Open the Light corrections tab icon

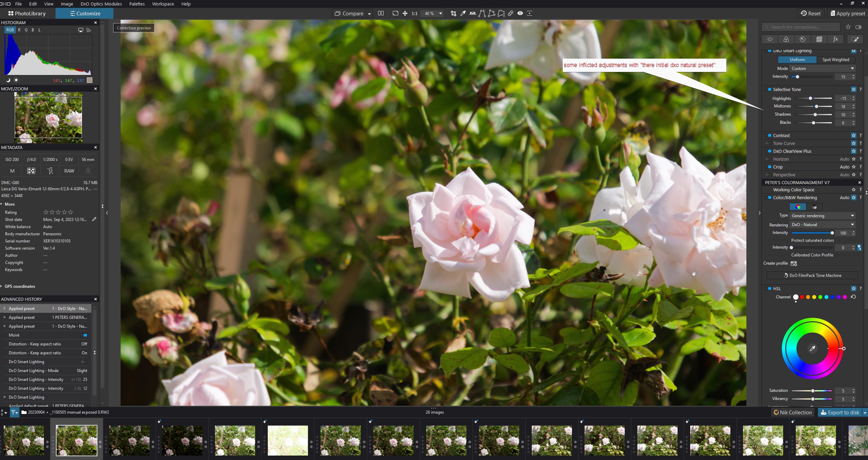pyautogui.click(x=770, y=39)
